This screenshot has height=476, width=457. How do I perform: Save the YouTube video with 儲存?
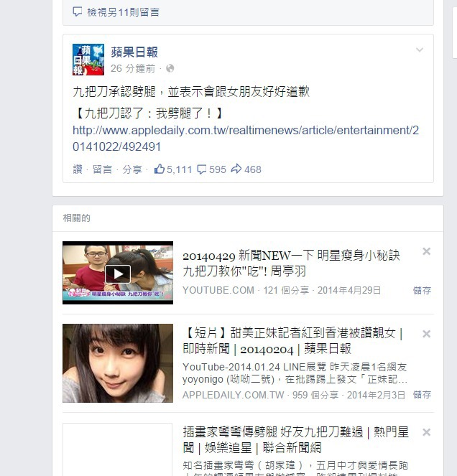[422, 291]
